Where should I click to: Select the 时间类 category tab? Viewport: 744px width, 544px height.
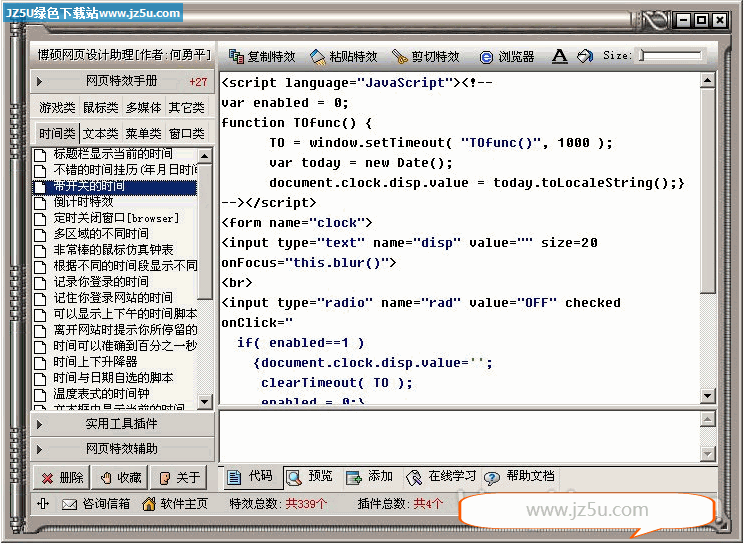[57, 133]
